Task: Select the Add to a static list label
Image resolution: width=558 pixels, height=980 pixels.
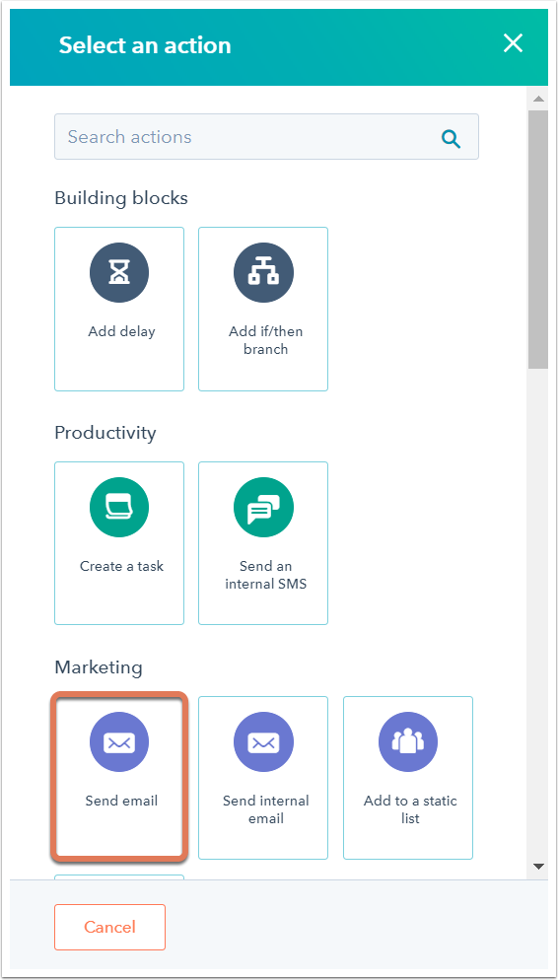Action: point(410,809)
